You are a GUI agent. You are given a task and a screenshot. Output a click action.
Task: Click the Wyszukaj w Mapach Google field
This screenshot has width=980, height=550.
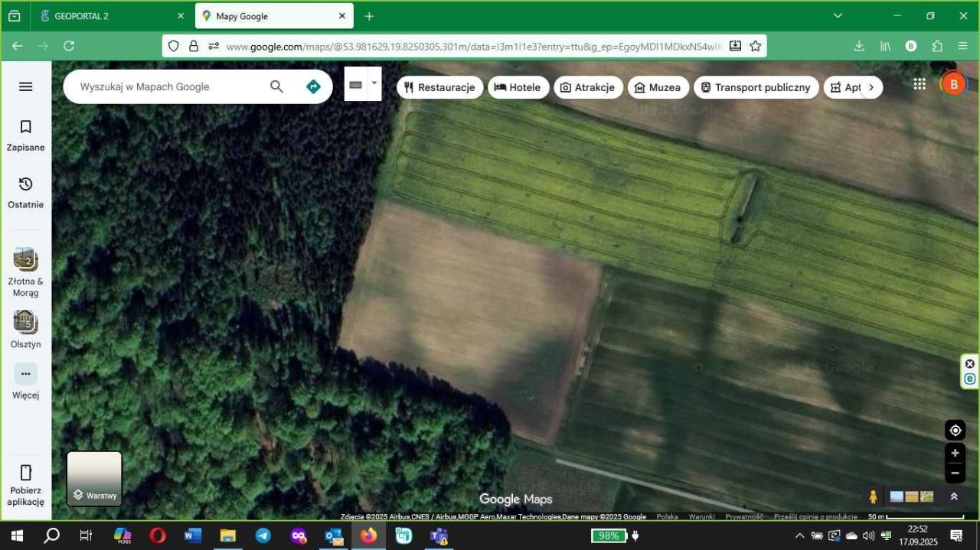(168, 86)
